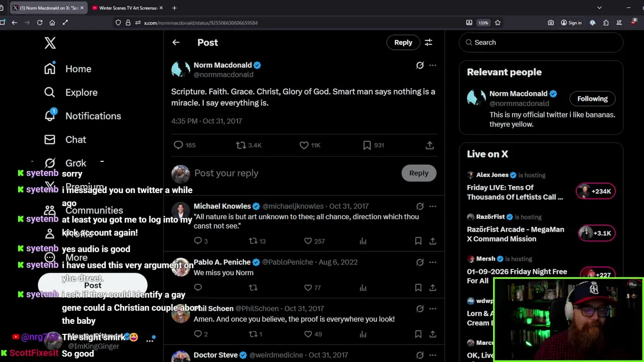Click the Search box on X
The image size is (644, 362).
(541, 43)
